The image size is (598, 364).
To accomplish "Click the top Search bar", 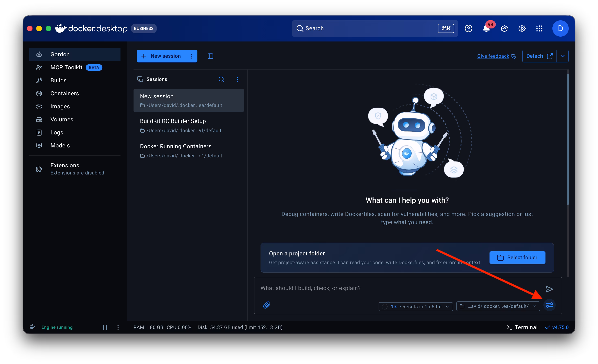I will click(375, 28).
